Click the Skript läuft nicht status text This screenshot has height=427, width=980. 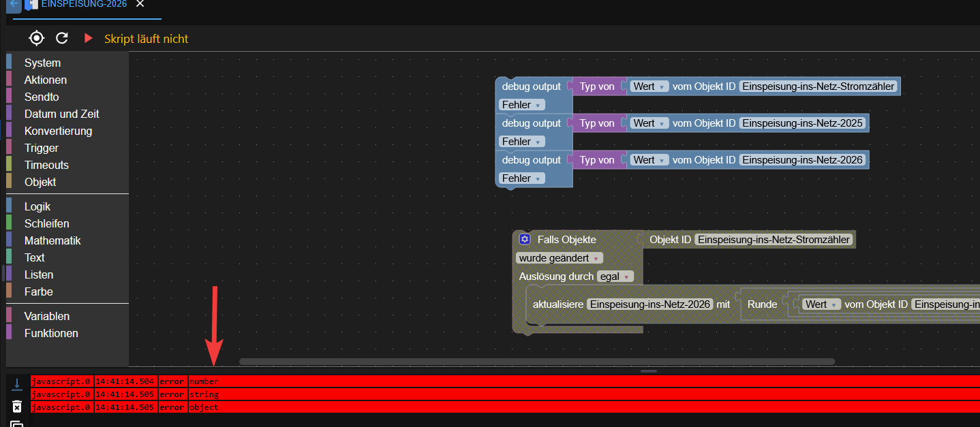[x=145, y=37]
